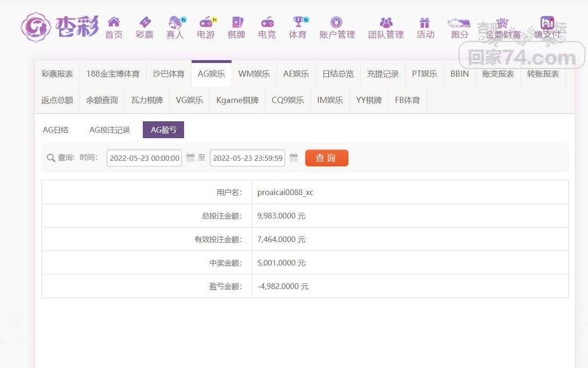This screenshot has width=588, height=368.
Task: Open the 活动 gift box icon
Action: 425,22
